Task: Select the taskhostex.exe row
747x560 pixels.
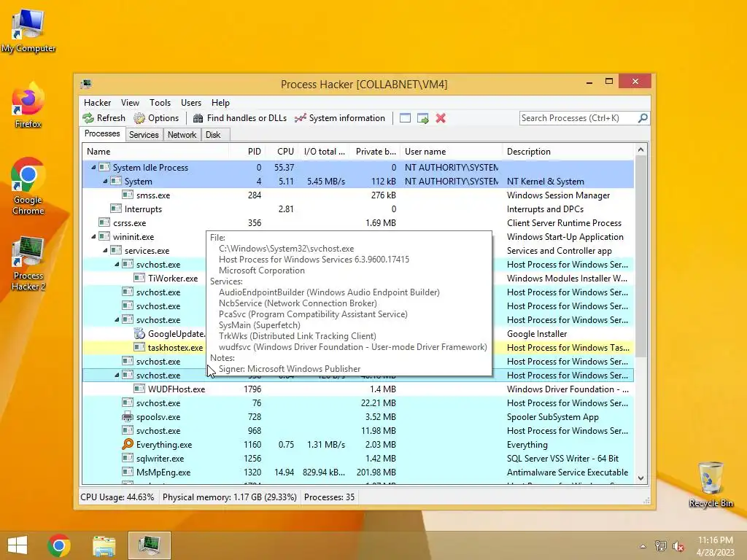Action: [358, 348]
